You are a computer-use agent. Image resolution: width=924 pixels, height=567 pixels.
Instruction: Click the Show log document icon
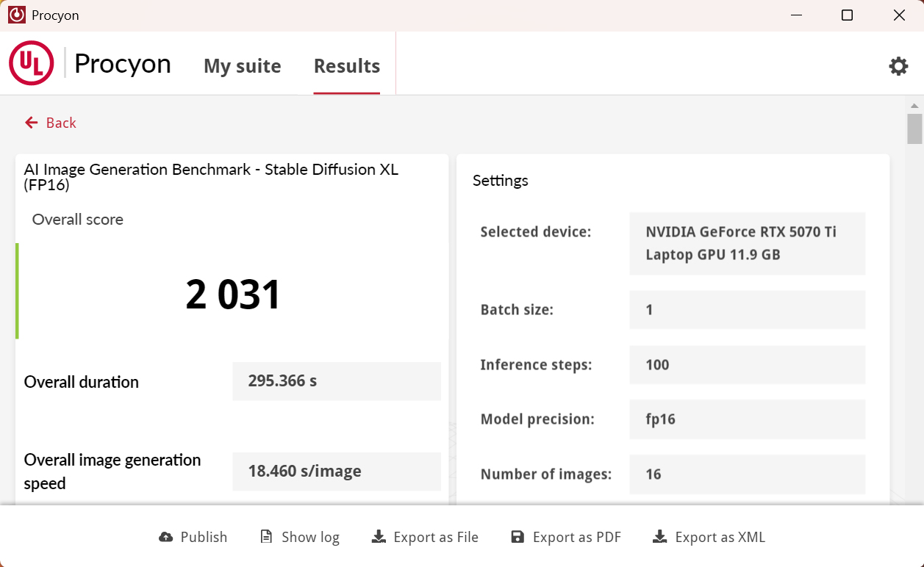(x=265, y=537)
